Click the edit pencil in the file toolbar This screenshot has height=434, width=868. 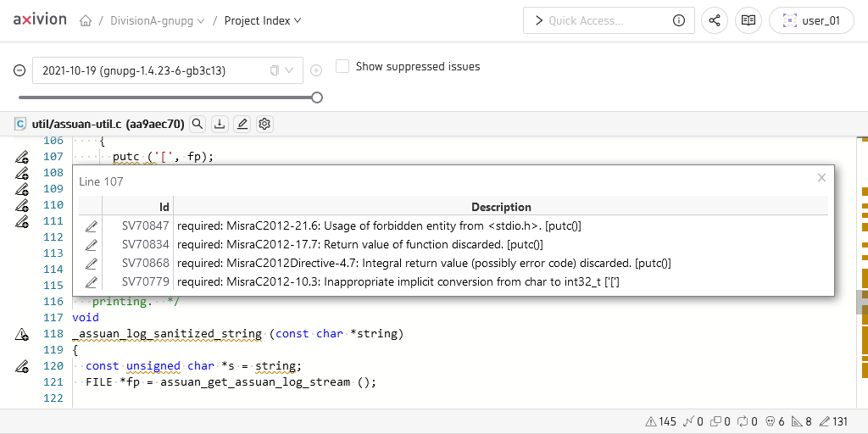tap(242, 124)
